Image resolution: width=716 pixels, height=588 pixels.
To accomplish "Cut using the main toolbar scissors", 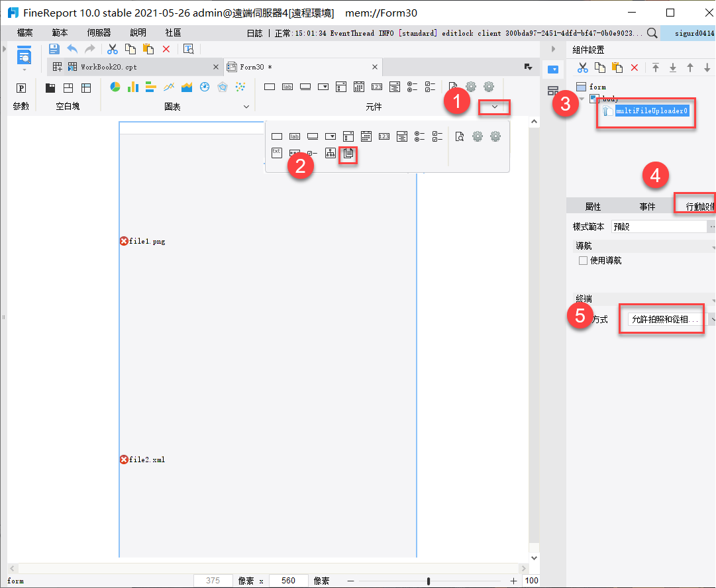I will (x=113, y=49).
